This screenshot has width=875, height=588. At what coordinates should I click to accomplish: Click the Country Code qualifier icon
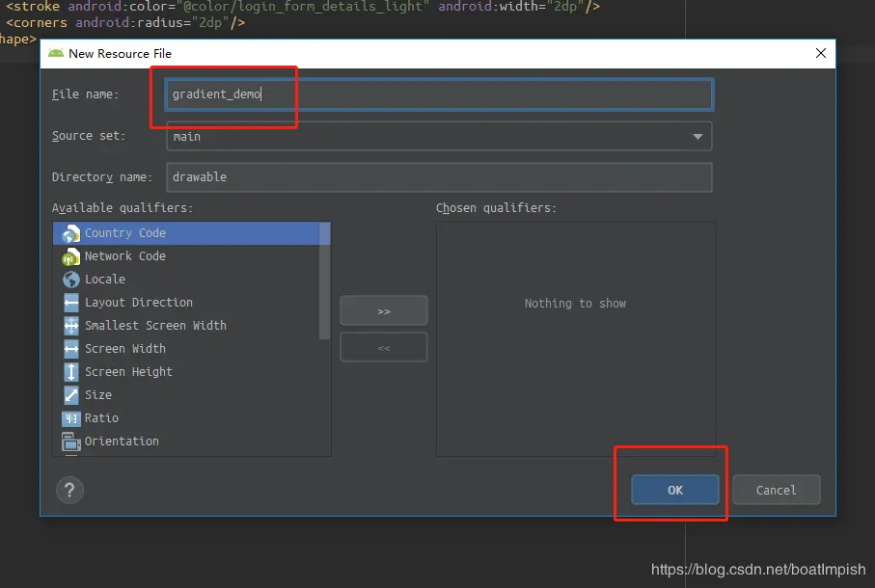(x=70, y=233)
